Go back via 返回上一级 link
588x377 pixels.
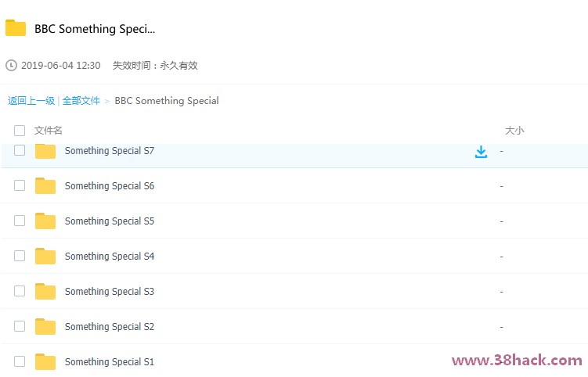(x=31, y=101)
